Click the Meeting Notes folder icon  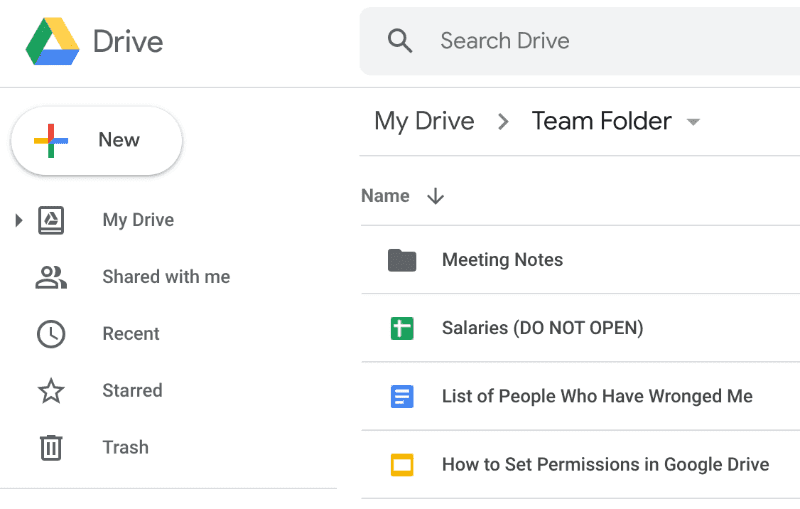tap(402, 260)
